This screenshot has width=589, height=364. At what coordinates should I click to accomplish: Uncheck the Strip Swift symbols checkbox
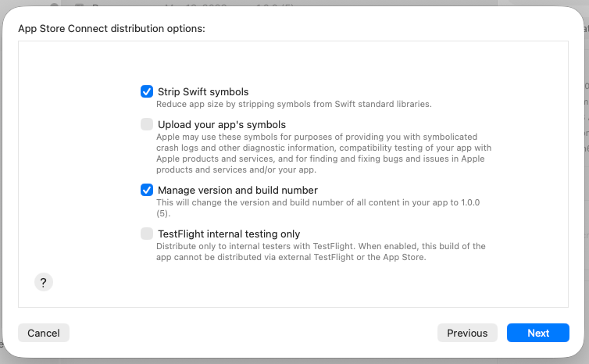(x=147, y=92)
